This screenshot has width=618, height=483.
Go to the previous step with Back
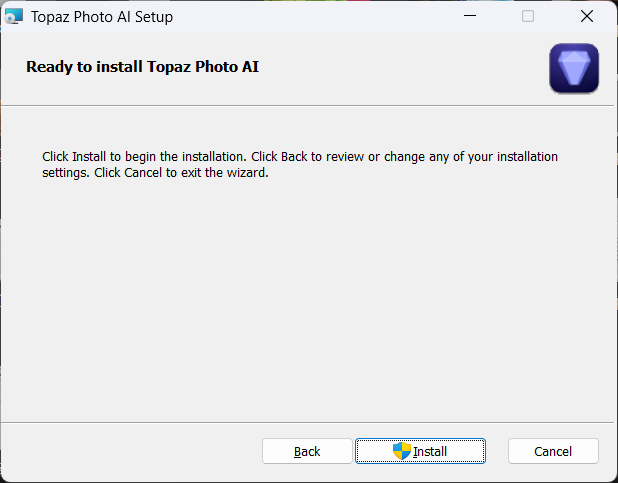pos(307,451)
